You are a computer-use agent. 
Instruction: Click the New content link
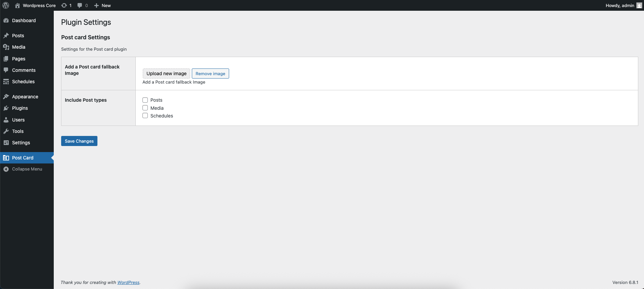[106, 5]
